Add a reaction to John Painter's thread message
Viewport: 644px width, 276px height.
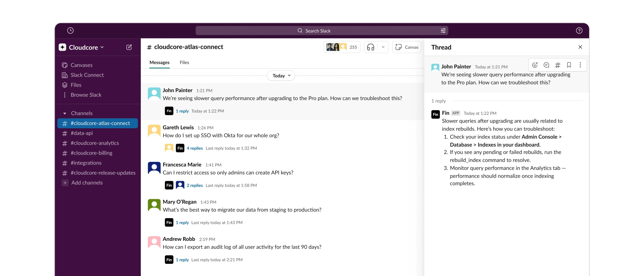point(535,65)
